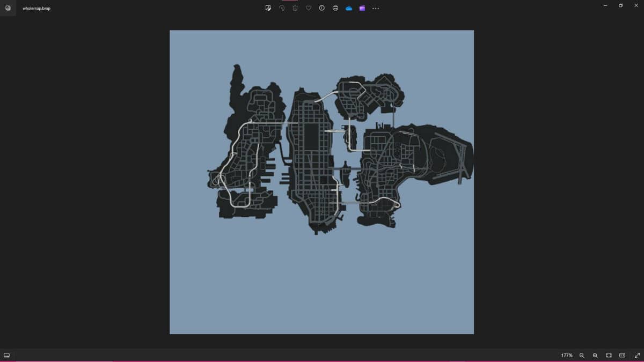This screenshot has width=644, height=362.
Task: Print the image
Action: coord(335,8)
